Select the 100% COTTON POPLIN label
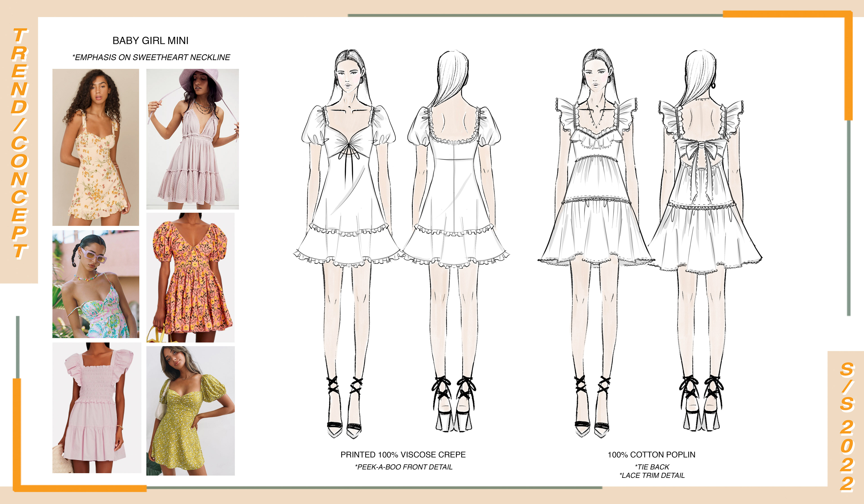 (651, 455)
